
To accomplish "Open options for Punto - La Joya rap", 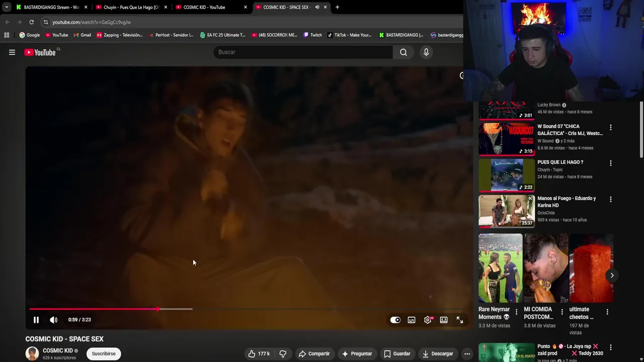I will pos(611,347).
